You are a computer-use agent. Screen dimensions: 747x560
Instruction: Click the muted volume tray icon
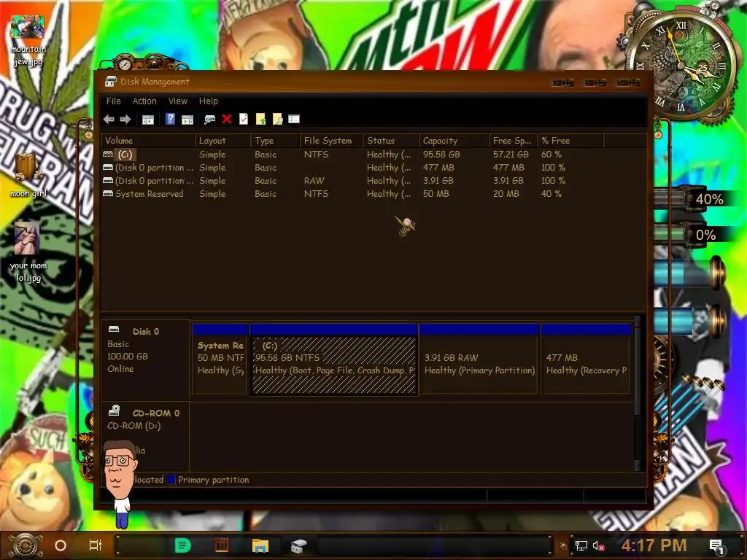598,545
